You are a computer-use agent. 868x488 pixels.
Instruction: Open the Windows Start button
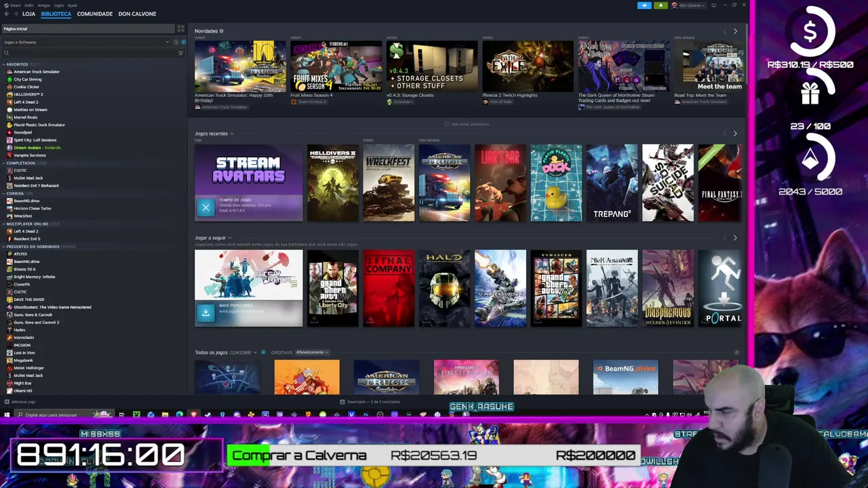7,415
